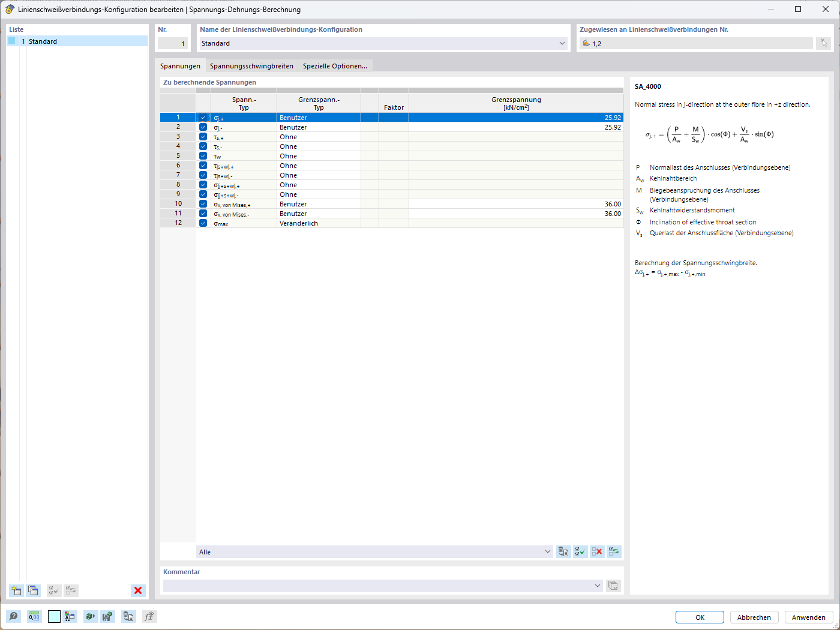Click the assigned welds field 1,2

pyautogui.click(x=696, y=43)
